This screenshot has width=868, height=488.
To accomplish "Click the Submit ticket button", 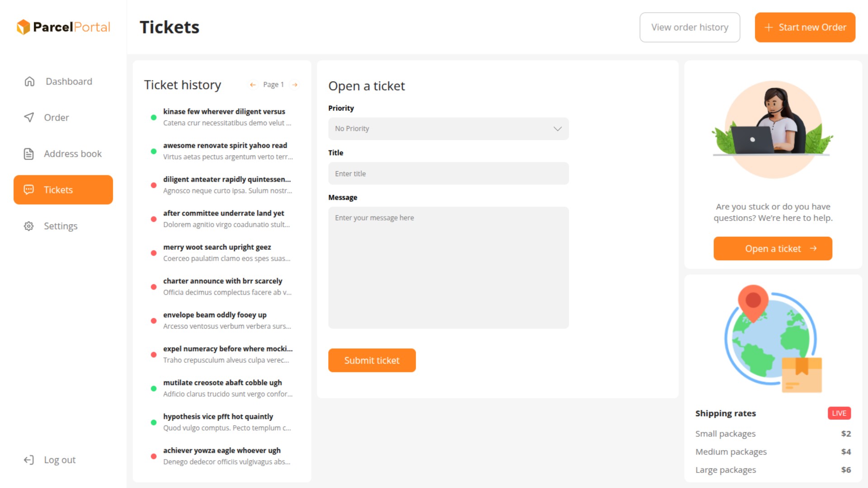I will point(372,360).
